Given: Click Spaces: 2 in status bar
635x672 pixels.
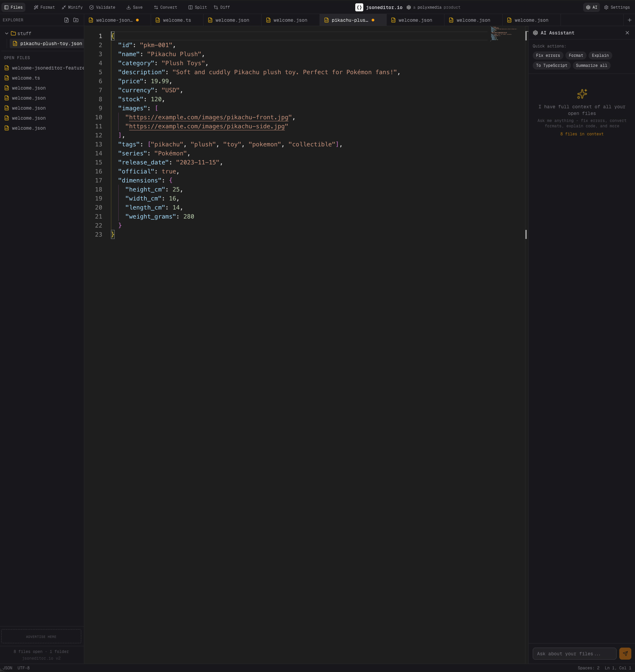Looking at the screenshot, I should click(x=588, y=668).
